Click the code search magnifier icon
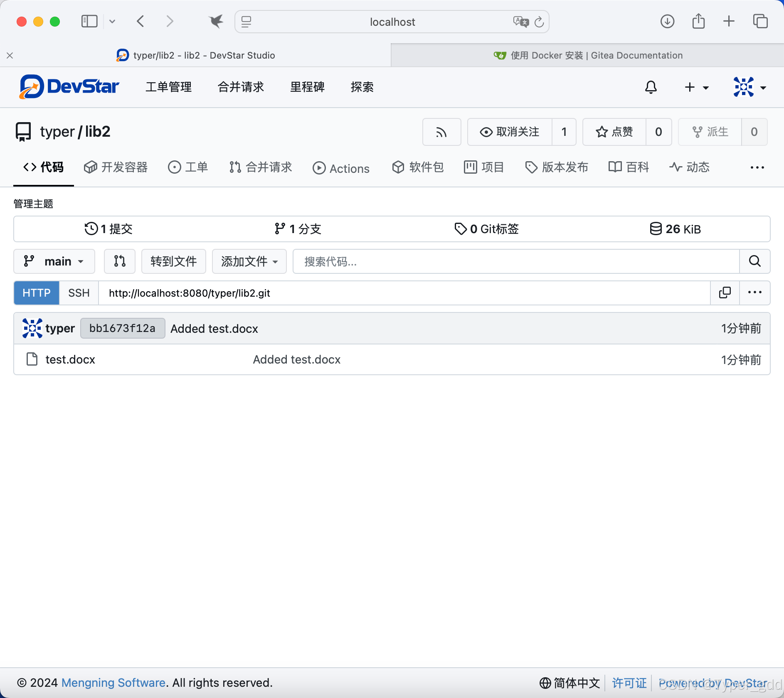The image size is (784, 698). 754,261
